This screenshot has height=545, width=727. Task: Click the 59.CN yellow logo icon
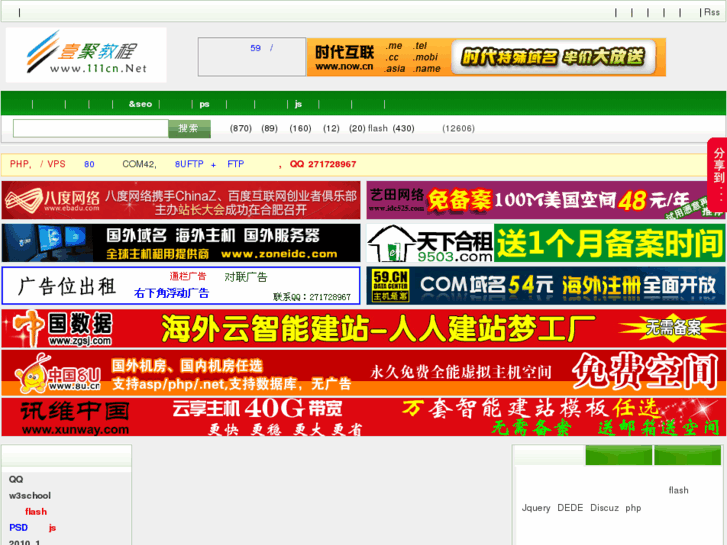tap(390, 286)
